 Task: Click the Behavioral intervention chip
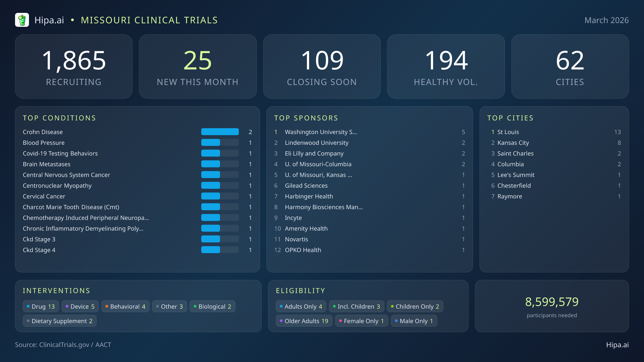pyautogui.click(x=125, y=306)
